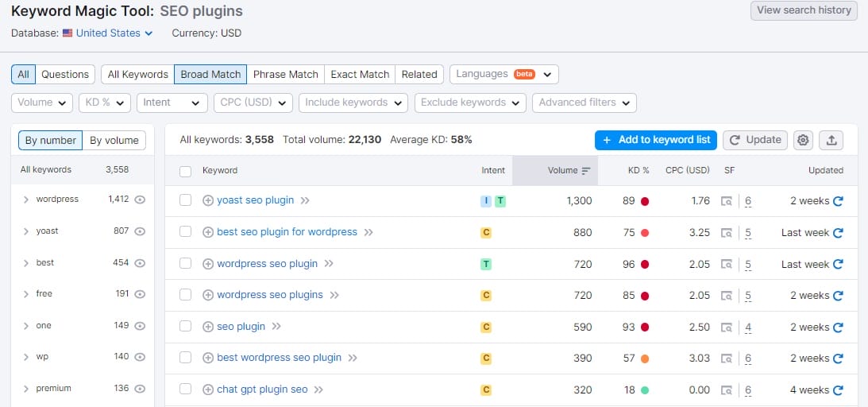Click orange KD dot for best wordpress seo plugin

(x=644, y=359)
